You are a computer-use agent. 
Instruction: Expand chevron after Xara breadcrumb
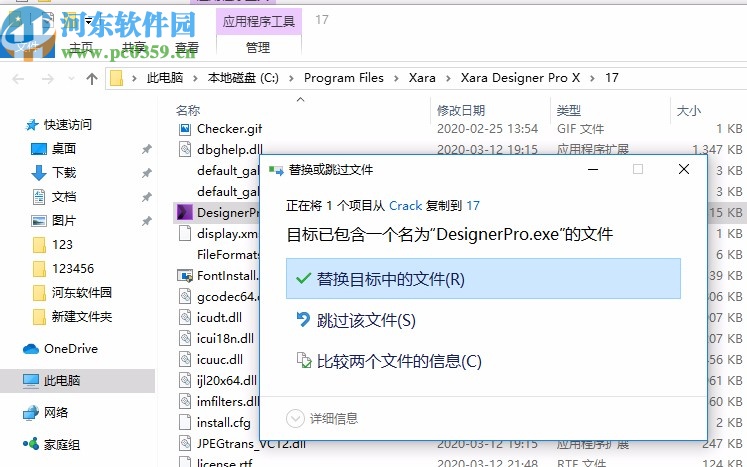tap(448, 78)
